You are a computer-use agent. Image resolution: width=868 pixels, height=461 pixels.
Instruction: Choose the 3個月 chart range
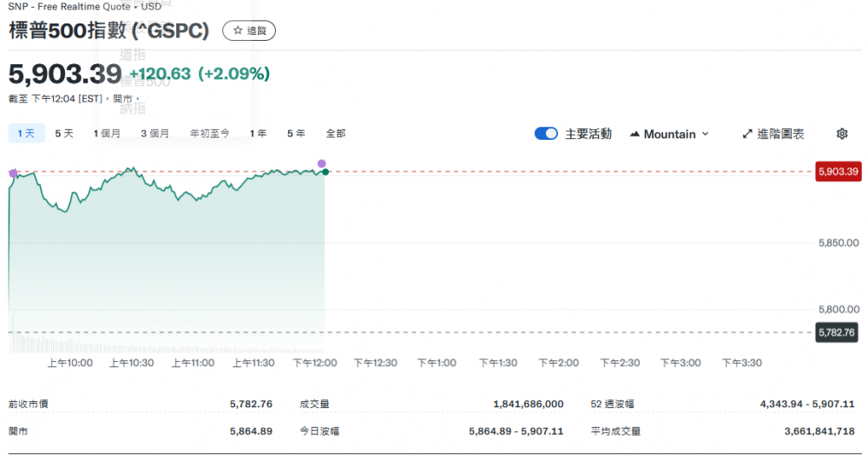point(155,133)
